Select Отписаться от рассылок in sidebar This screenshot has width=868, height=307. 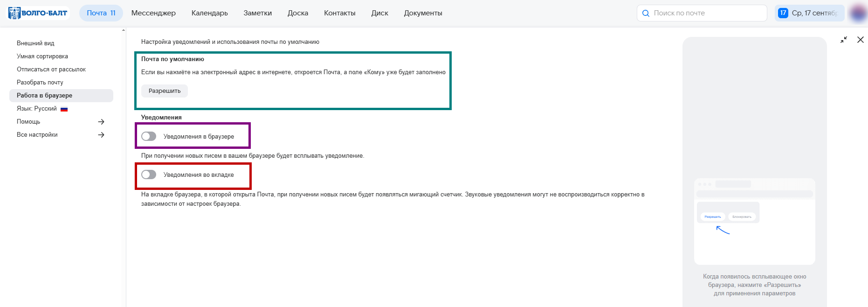pyautogui.click(x=51, y=70)
